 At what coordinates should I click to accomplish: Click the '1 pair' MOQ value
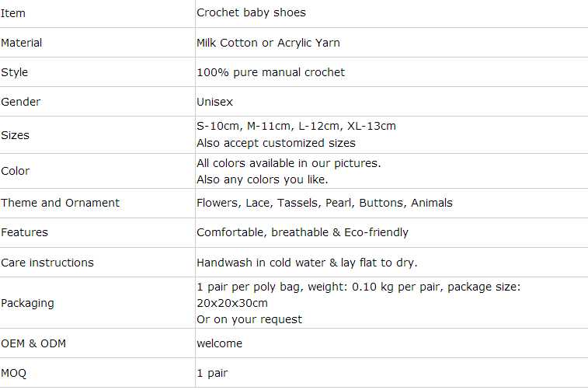tap(212, 374)
